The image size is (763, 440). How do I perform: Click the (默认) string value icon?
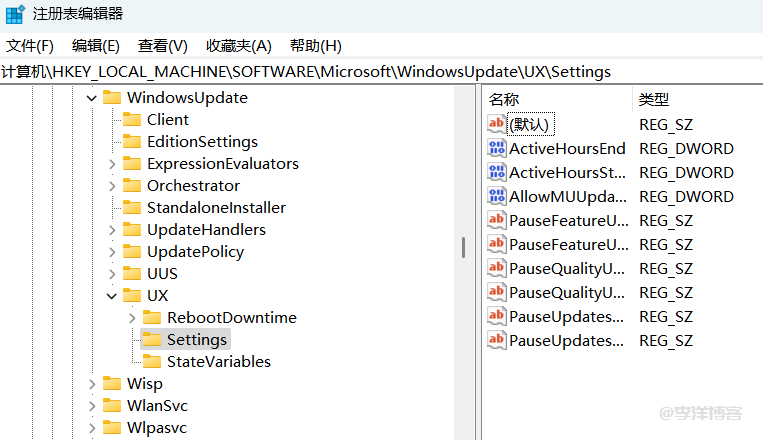tap(497, 124)
